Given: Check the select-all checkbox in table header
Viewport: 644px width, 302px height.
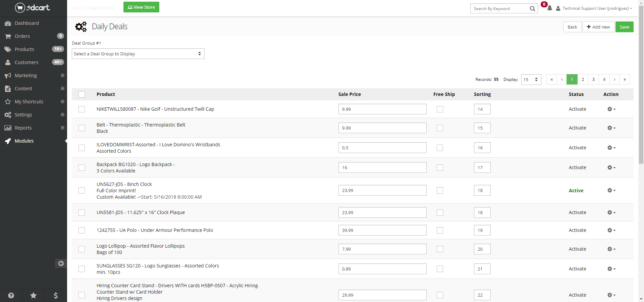Looking at the screenshot, I should [x=82, y=94].
